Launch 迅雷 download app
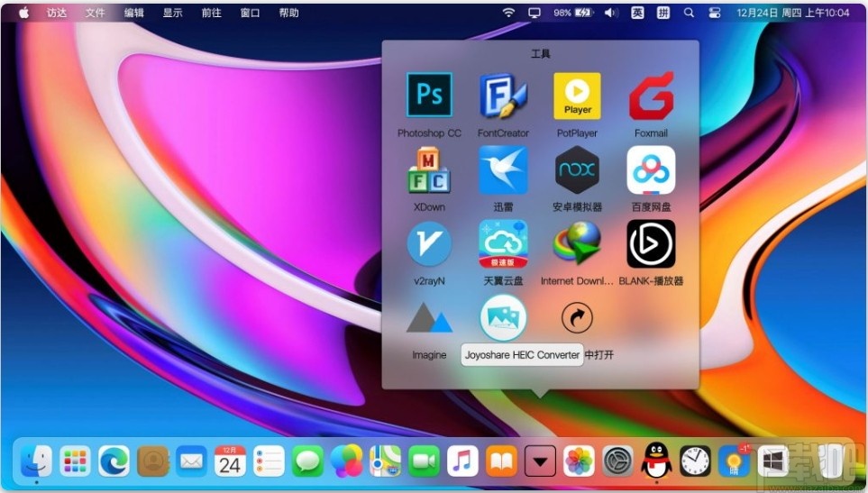Screen dimensions: 868x493 pyautogui.click(x=503, y=169)
